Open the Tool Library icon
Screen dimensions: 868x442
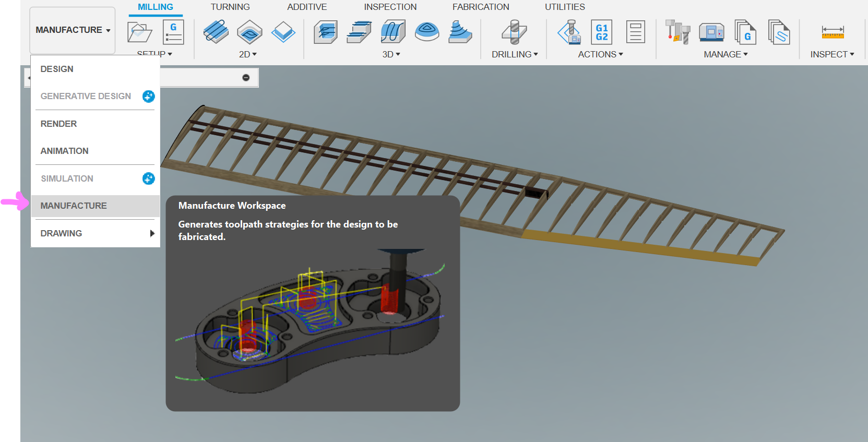677,32
